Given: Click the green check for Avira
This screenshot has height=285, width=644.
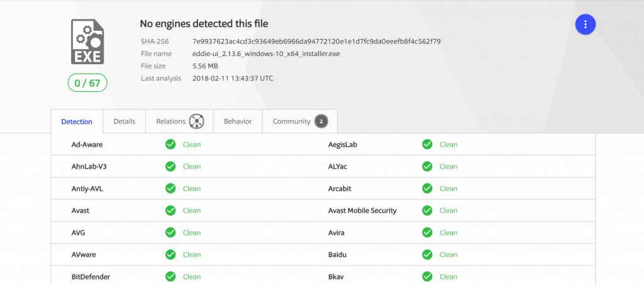Looking at the screenshot, I should 427,232.
